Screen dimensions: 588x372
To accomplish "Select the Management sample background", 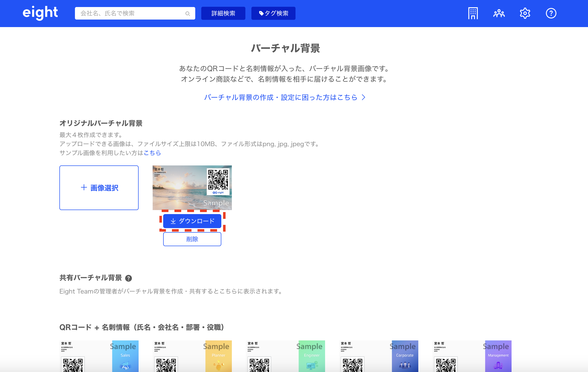I will (x=472, y=356).
